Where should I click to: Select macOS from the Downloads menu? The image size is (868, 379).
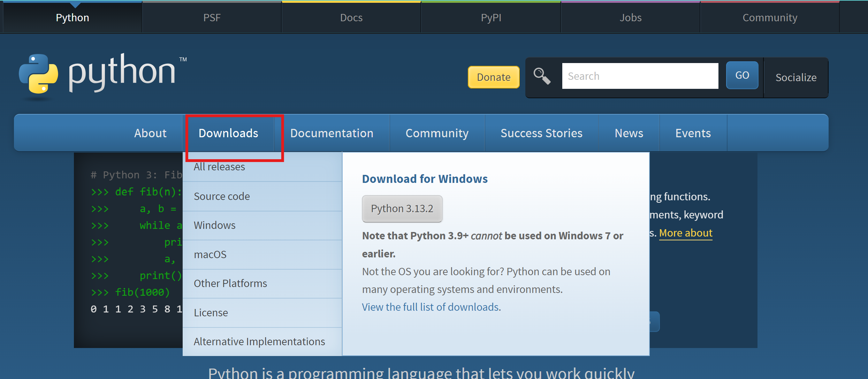210,254
